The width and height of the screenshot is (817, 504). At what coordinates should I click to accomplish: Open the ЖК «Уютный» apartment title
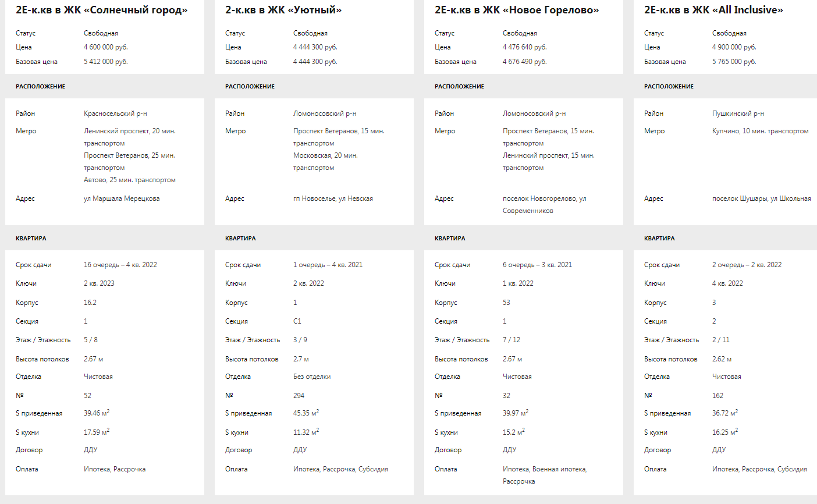[283, 10]
